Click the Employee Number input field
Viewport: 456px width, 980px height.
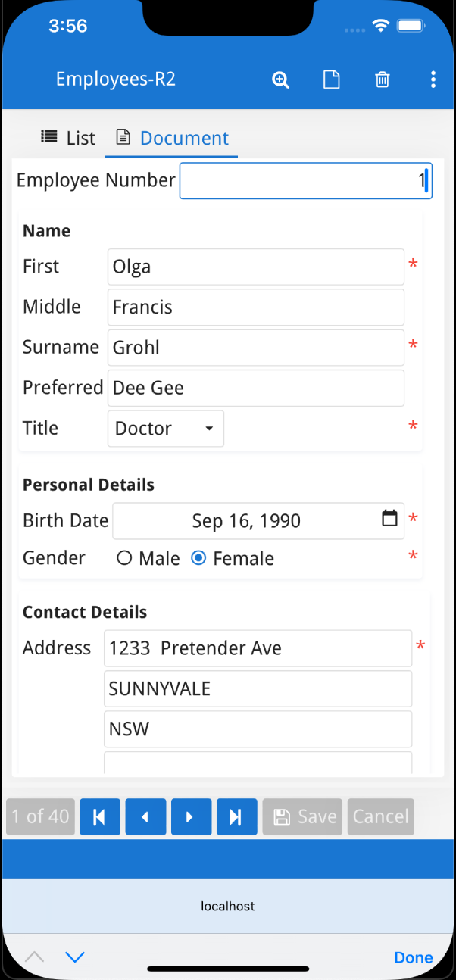[x=305, y=180]
